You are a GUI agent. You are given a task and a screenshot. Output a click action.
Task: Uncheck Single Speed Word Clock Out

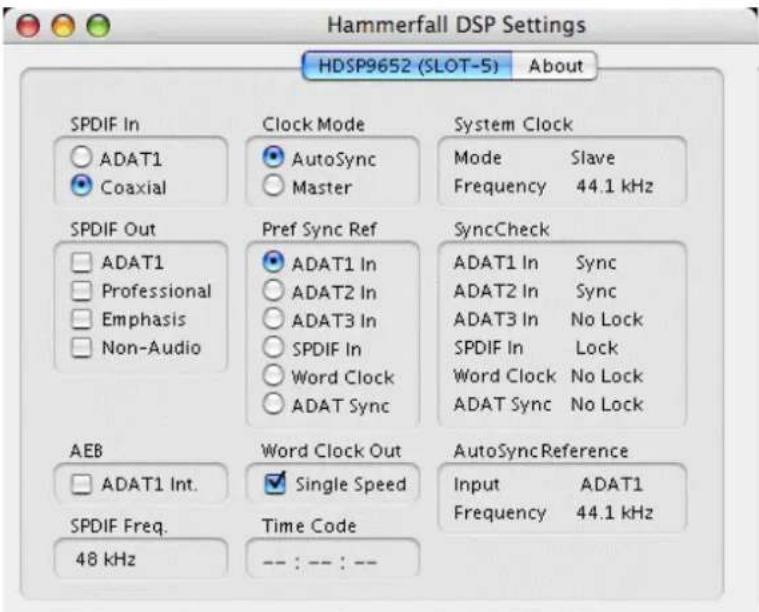click(275, 484)
